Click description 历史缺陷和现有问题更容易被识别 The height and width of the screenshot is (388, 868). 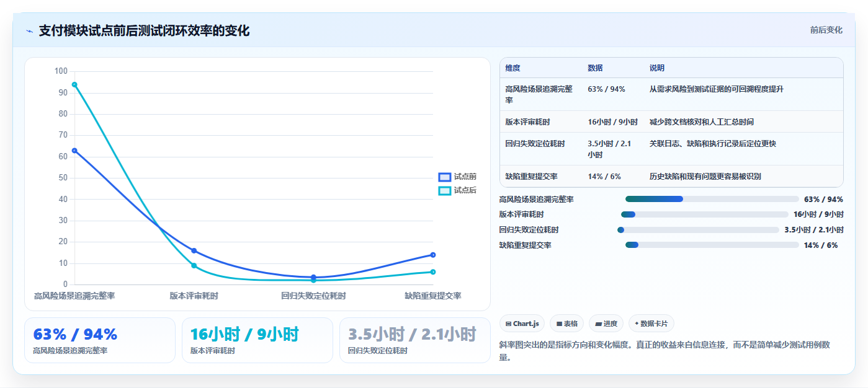pos(705,177)
